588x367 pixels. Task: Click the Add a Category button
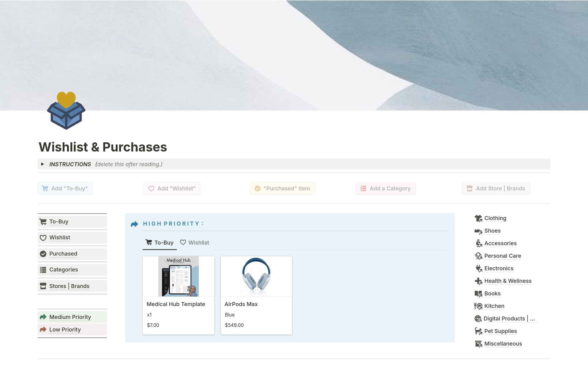coord(386,189)
